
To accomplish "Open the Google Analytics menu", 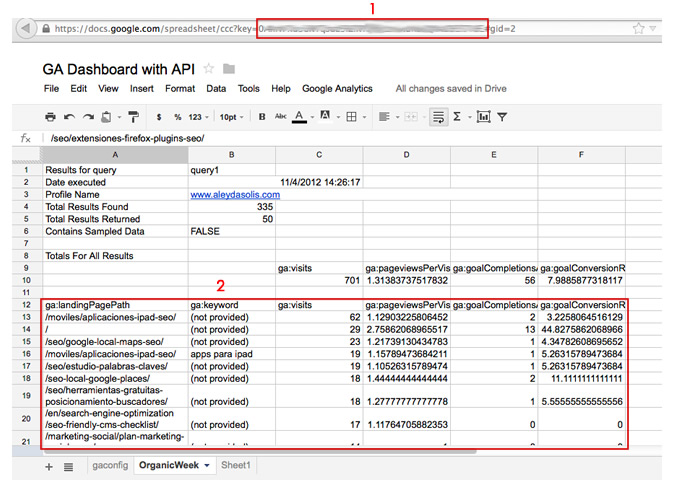I will [x=337, y=89].
